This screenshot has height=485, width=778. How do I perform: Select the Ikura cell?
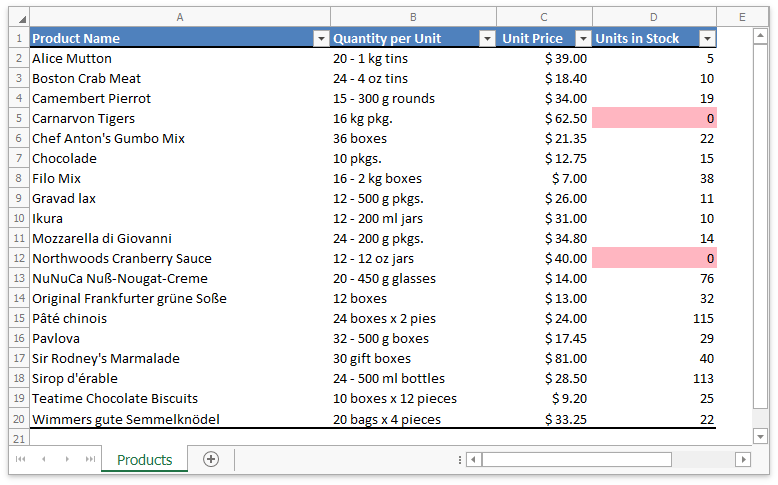[x=180, y=218]
